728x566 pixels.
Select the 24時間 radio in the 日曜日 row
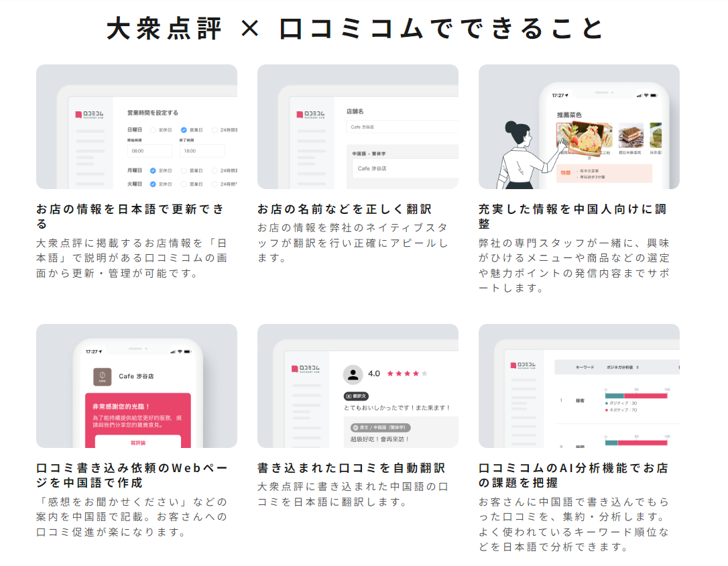pyautogui.click(x=215, y=130)
